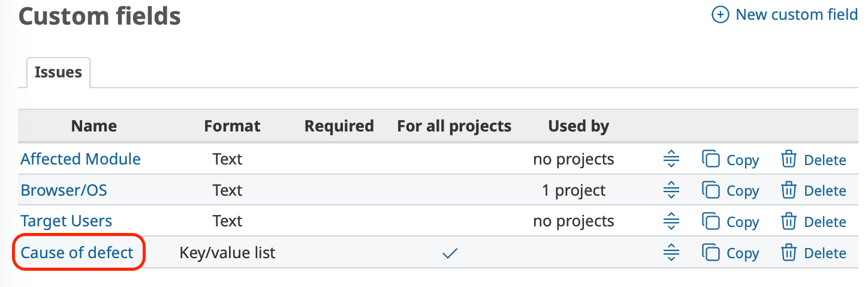Click the copy icon for Browser/OS
Screen dimensions: 868x287
point(711,191)
